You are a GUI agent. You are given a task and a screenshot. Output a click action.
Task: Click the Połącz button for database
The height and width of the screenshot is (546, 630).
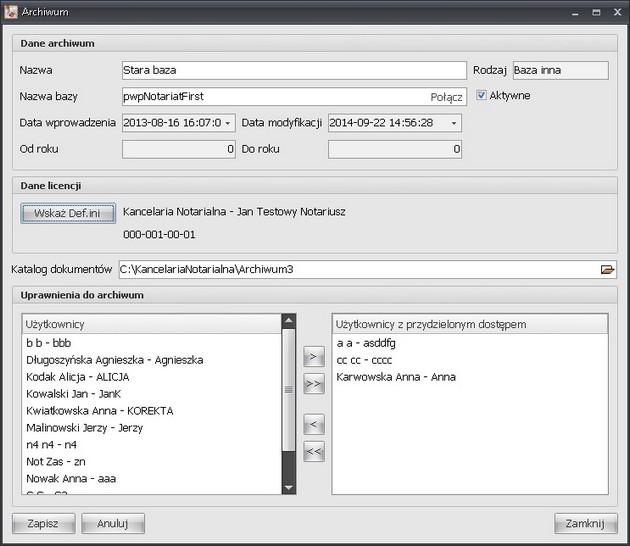point(446,97)
